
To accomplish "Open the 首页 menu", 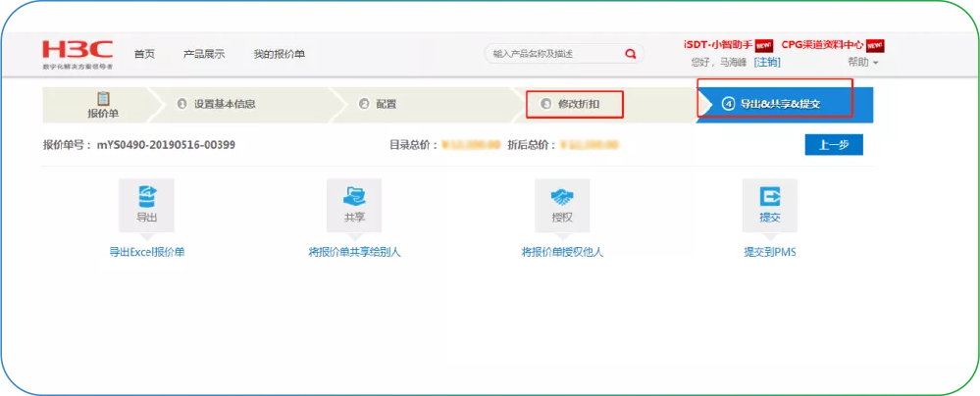I will click(x=144, y=54).
